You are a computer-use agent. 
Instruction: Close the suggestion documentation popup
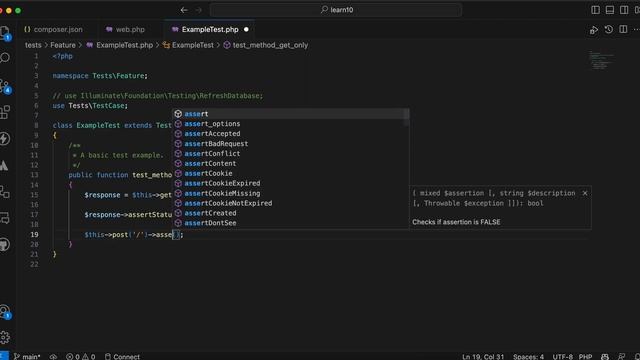click(584, 193)
